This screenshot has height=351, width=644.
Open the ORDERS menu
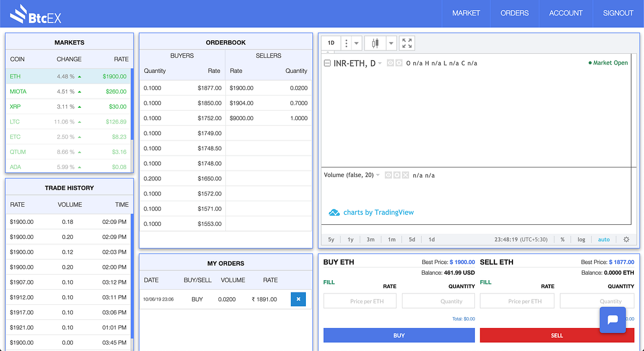click(x=515, y=13)
